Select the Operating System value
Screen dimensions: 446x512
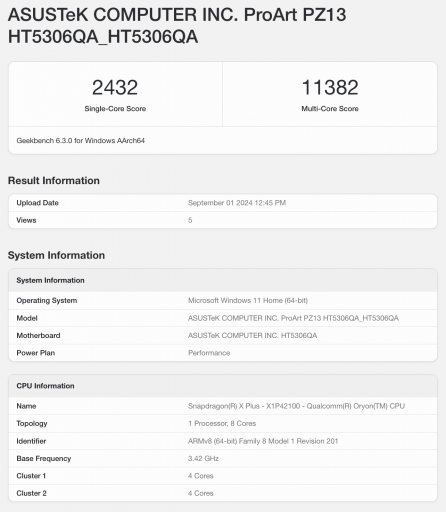[248, 301]
